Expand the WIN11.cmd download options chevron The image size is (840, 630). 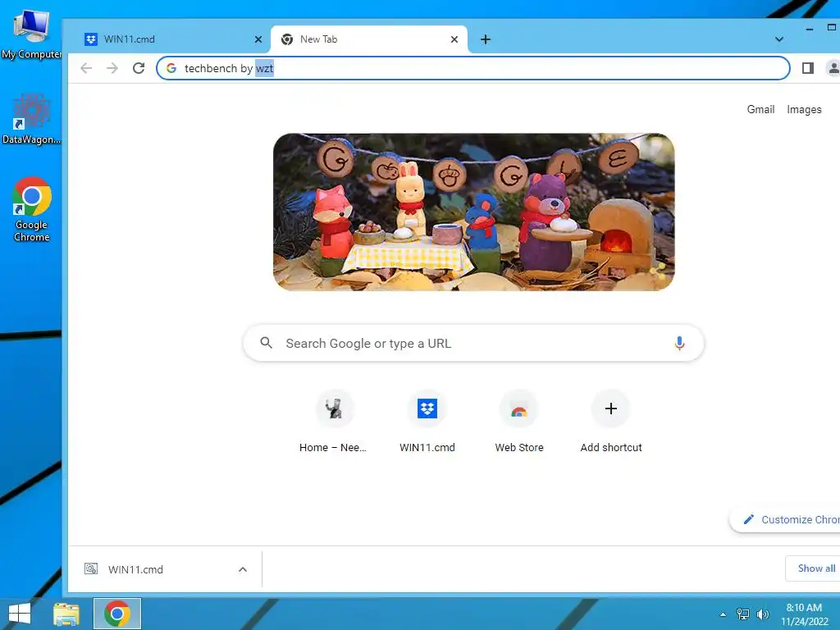pos(243,569)
